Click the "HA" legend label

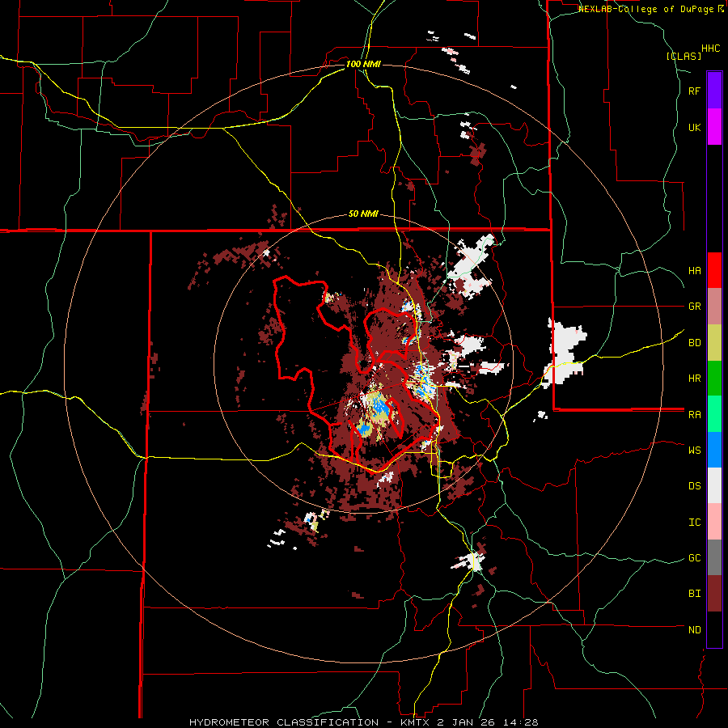pyautogui.click(x=694, y=271)
